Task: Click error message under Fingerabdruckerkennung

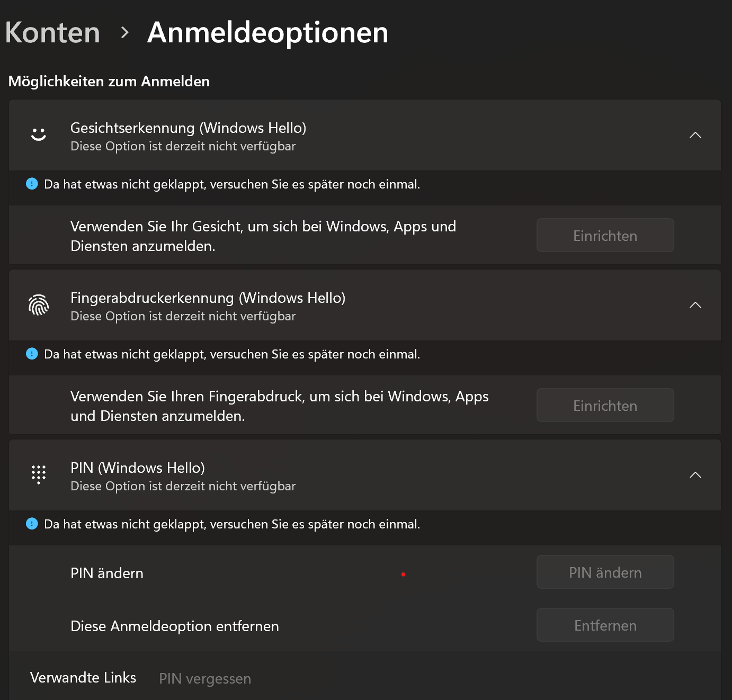Action: point(232,354)
